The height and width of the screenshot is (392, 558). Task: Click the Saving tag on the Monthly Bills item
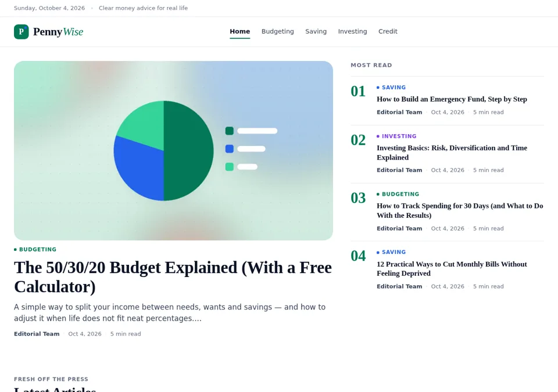point(391,252)
